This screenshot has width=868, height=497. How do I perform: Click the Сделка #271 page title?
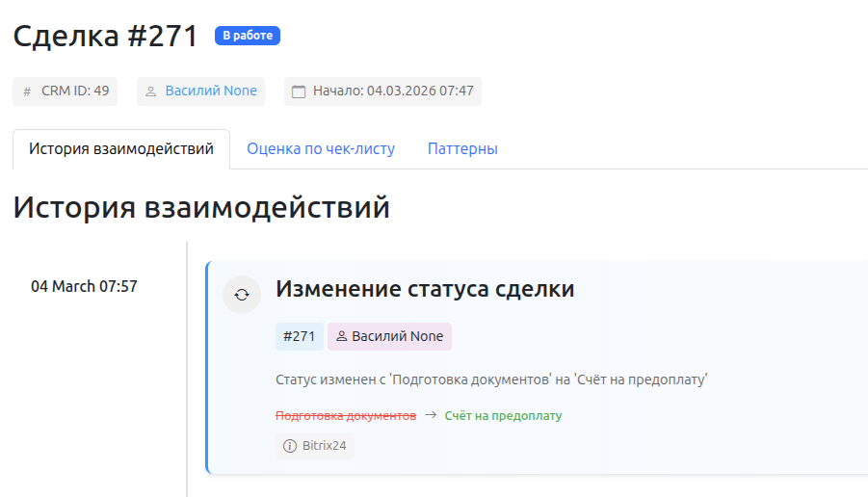105,36
